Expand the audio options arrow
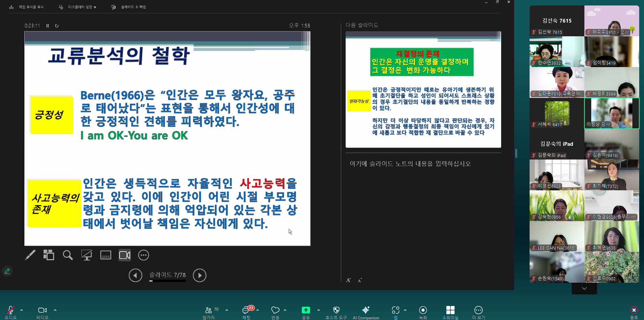This screenshot has width=644, height=320. click(x=22, y=310)
